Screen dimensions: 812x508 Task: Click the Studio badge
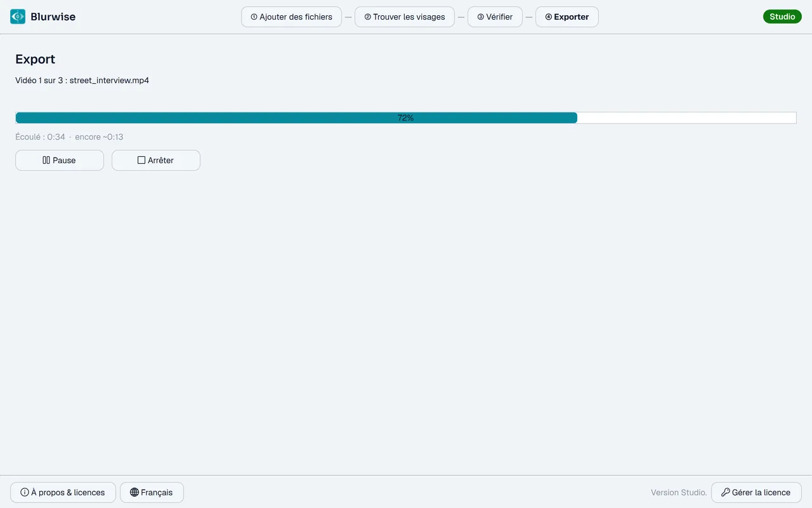point(782,17)
